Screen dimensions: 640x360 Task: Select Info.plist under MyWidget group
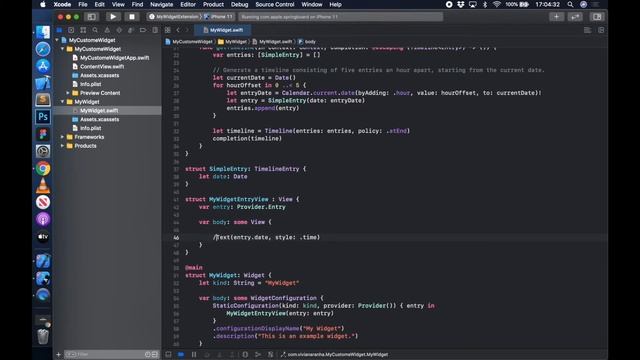90,128
